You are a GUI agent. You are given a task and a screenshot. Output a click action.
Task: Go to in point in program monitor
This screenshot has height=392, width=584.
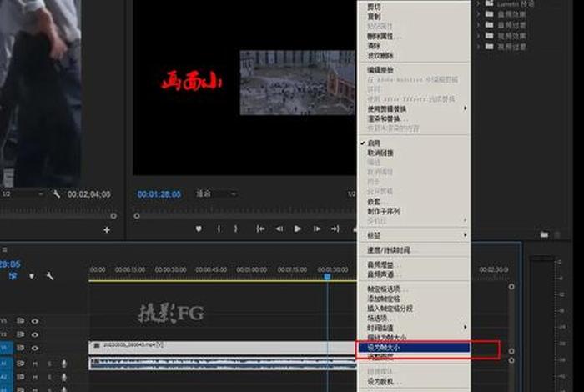(x=260, y=229)
